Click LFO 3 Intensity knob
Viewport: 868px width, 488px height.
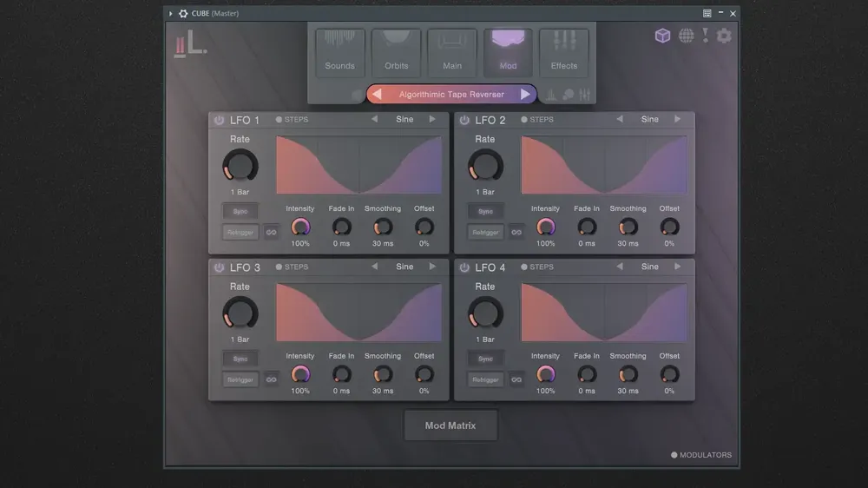[x=300, y=374]
